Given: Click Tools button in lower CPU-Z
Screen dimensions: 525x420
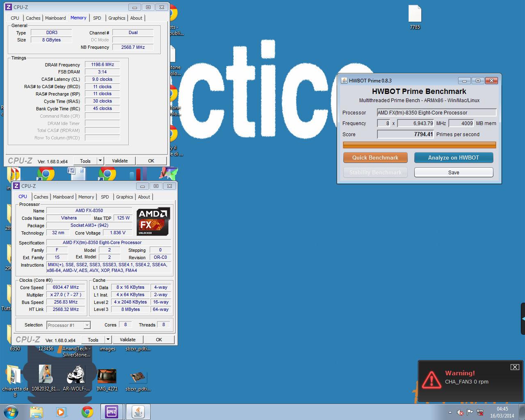Looking at the screenshot, I should click(93, 340).
